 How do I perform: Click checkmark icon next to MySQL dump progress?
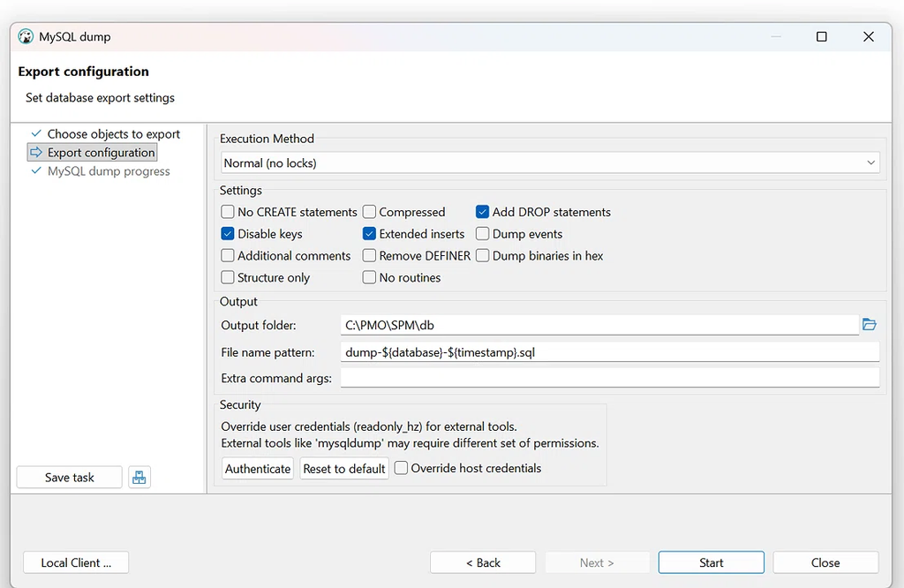[x=36, y=170]
